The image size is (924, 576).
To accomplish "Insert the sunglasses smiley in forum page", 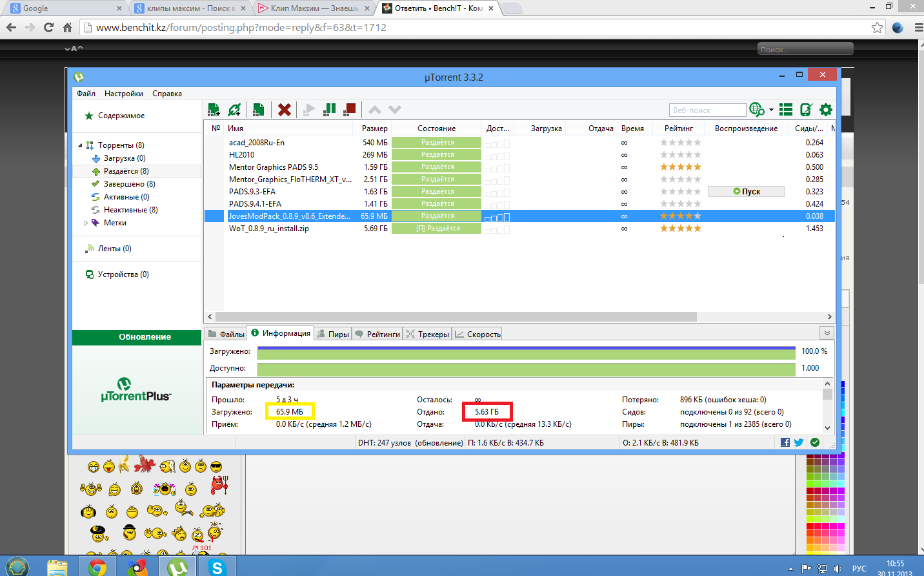I will pyautogui.click(x=216, y=466).
